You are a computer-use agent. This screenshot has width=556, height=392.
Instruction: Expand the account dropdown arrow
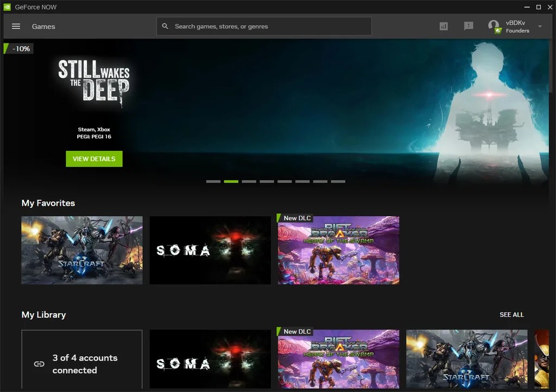click(540, 27)
